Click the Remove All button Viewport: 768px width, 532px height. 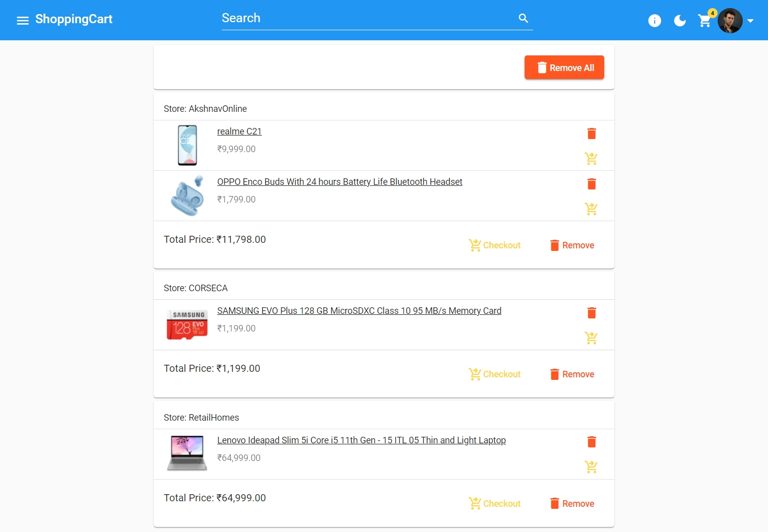tap(564, 68)
